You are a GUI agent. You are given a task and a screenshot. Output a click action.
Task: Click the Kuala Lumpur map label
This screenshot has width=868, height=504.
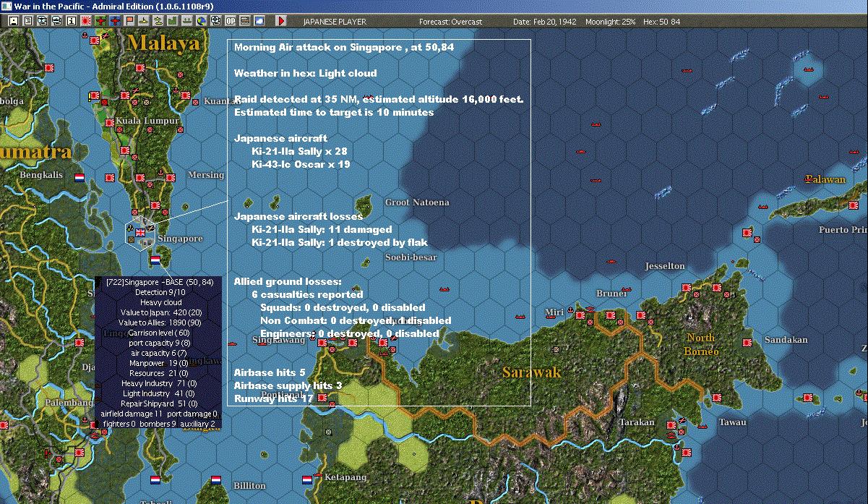147,120
